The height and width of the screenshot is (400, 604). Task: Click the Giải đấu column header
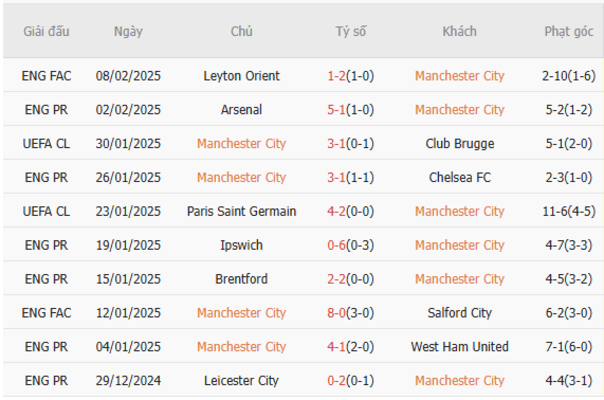point(46,32)
